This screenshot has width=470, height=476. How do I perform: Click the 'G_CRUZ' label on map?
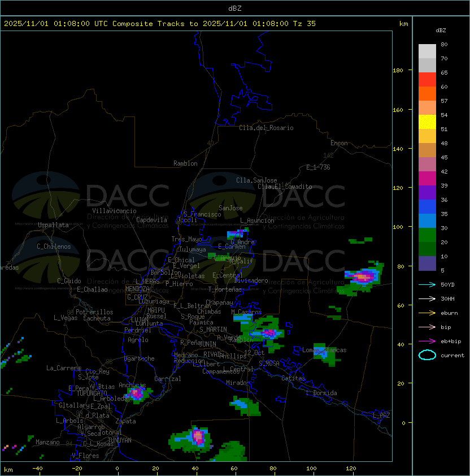(137, 297)
